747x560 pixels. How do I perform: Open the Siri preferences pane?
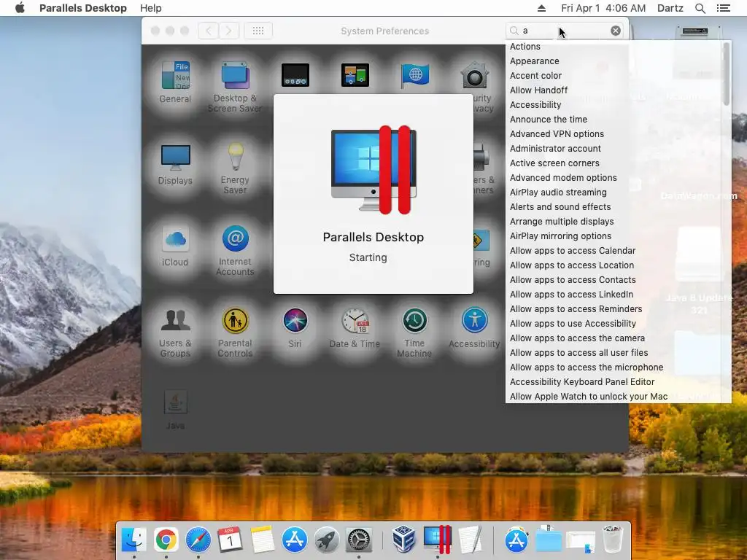pyautogui.click(x=295, y=327)
